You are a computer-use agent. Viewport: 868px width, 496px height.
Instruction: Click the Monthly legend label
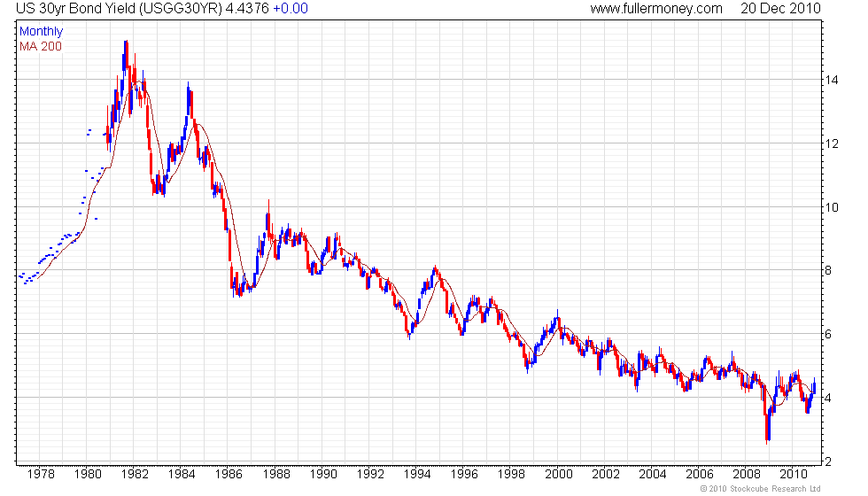point(41,32)
